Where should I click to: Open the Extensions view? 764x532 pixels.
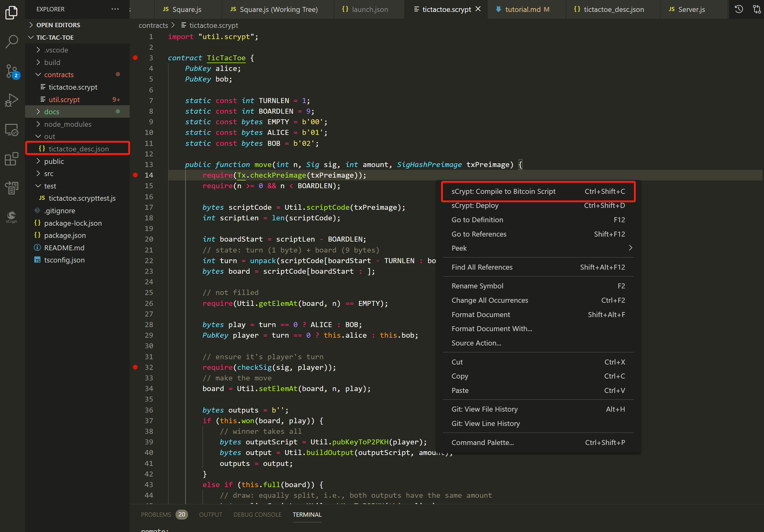12,159
